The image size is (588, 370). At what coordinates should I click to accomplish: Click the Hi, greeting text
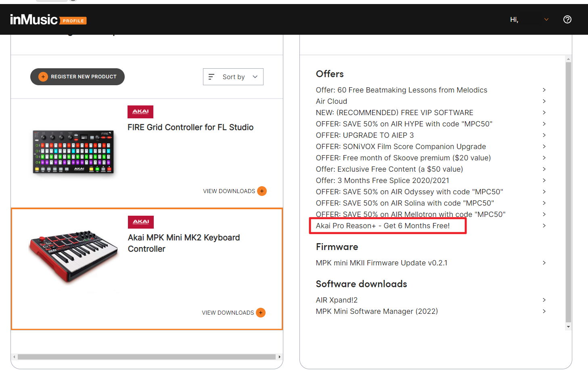click(514, 19)
